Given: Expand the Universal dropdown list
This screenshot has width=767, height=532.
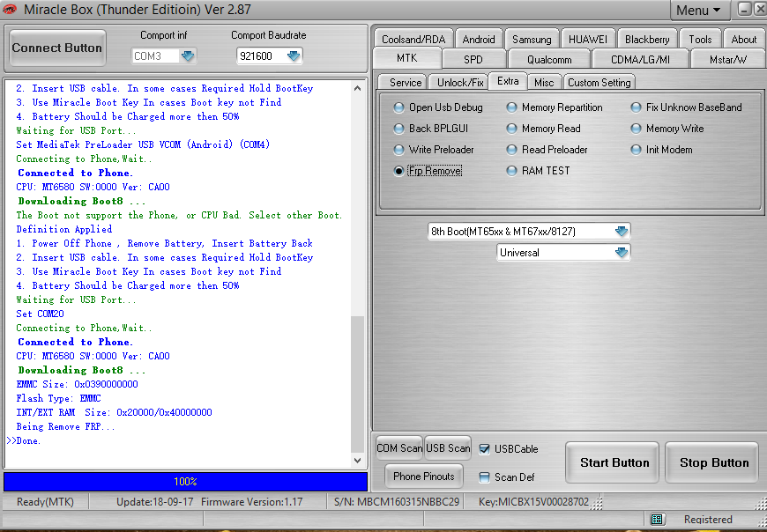Looking at the screenshot, I should (x=622, y=253).
